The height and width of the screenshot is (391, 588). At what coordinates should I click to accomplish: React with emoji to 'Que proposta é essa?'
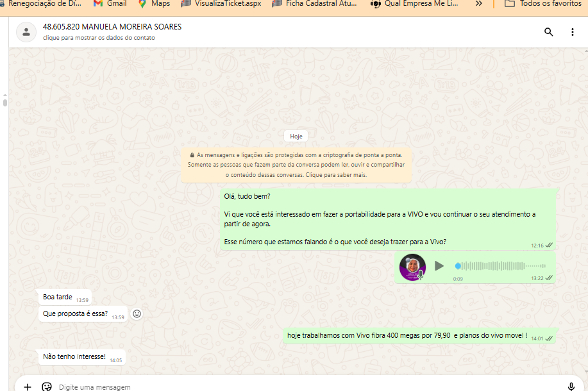point(137,314)
